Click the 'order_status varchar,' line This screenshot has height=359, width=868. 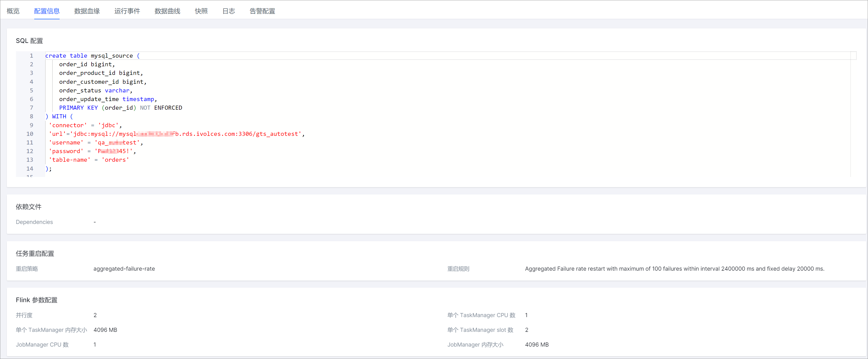click(x=96, y=90)
